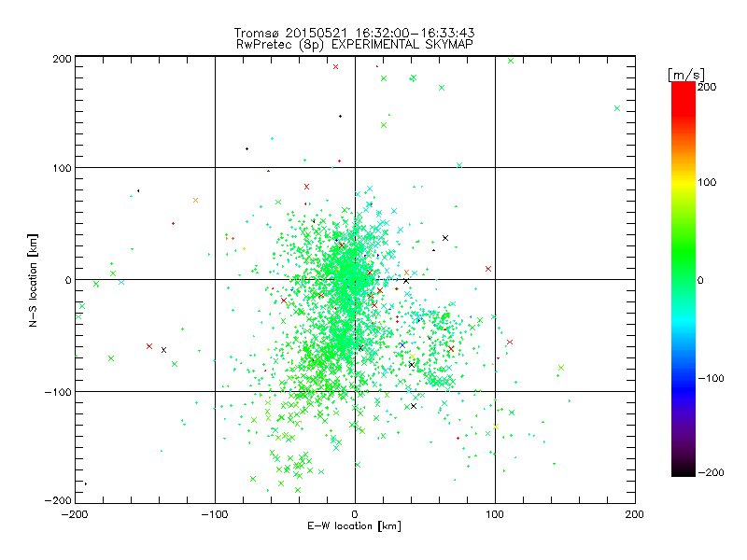
Task: Click the colorbar tick label '0'
Action: point(700,281)
